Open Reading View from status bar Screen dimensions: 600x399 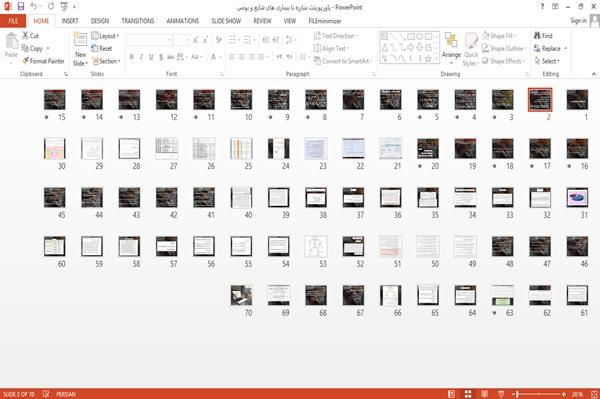484,394
